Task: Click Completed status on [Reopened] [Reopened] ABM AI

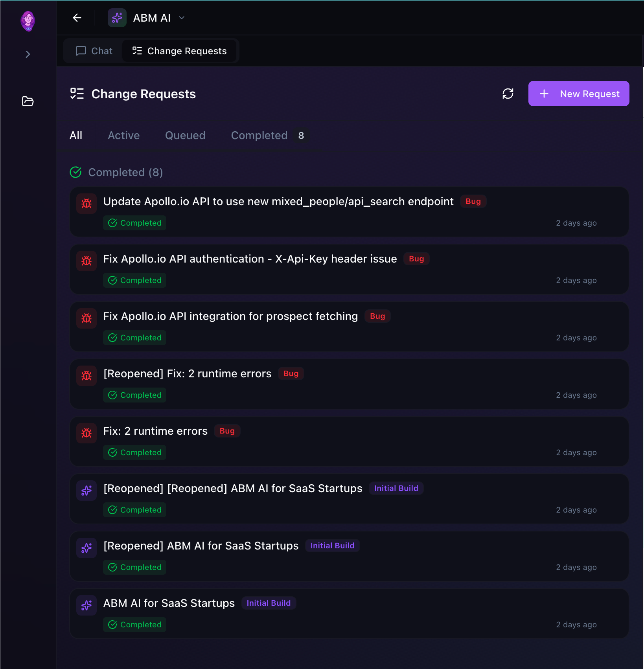Action: click(x=134, y=510)
